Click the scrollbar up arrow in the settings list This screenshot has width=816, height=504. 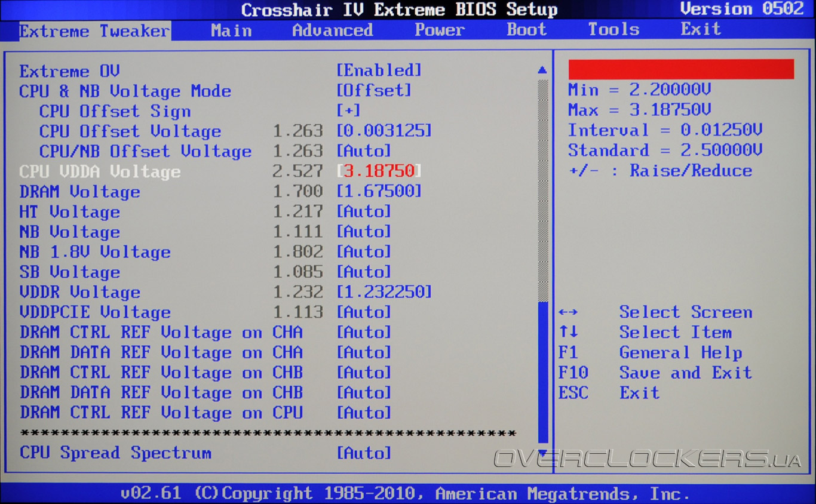(542, 70)
